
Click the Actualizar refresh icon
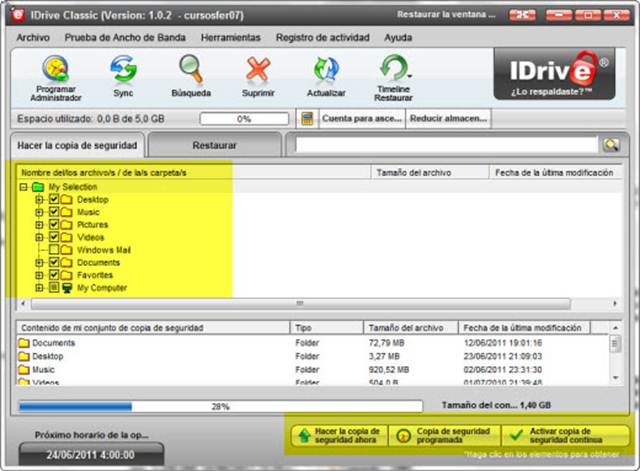coord(326,69)
